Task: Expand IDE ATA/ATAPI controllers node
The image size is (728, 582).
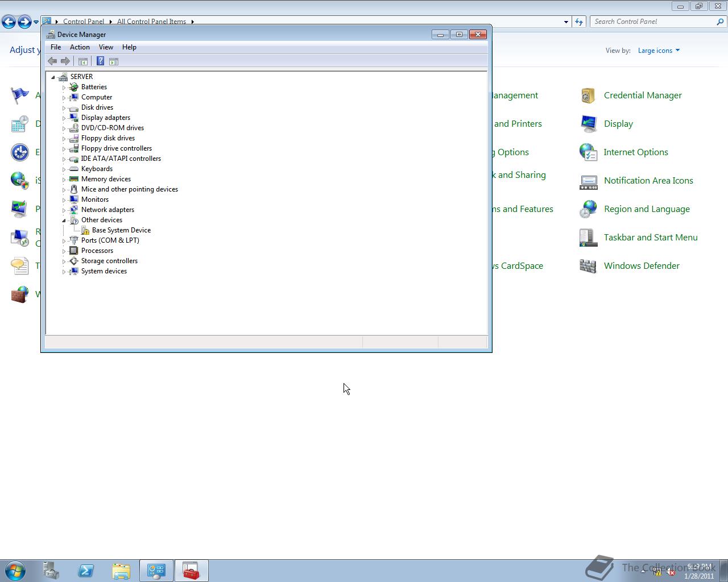Action: tap(64, 159)
